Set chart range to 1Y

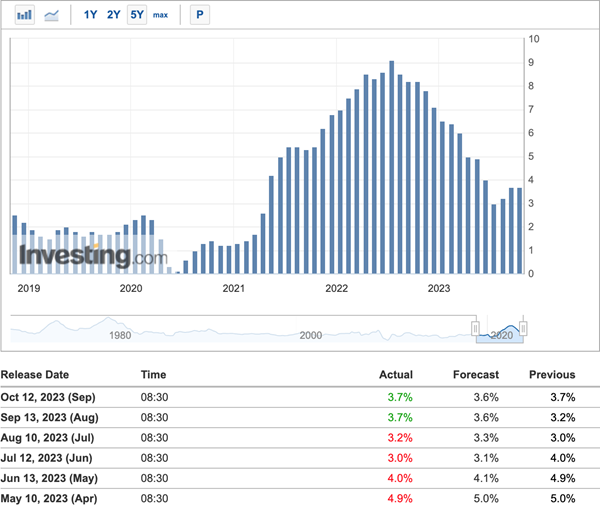click(91, 15)
